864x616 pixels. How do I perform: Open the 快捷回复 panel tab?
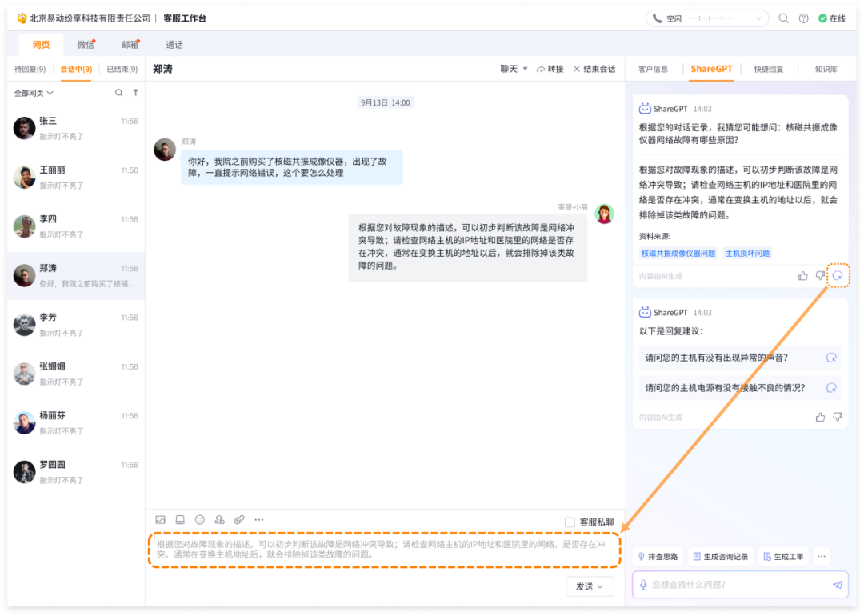[x=768, y=69]
